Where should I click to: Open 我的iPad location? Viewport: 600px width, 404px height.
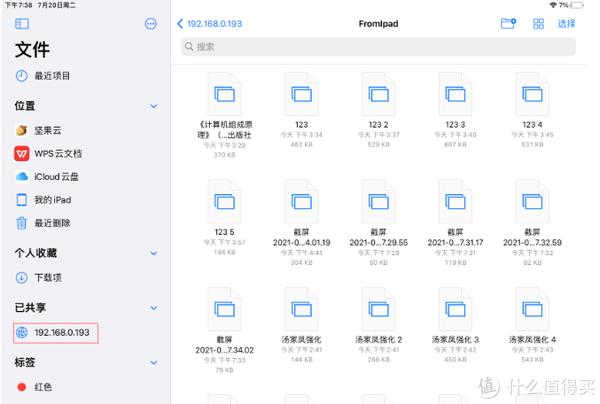pos(43,200)
